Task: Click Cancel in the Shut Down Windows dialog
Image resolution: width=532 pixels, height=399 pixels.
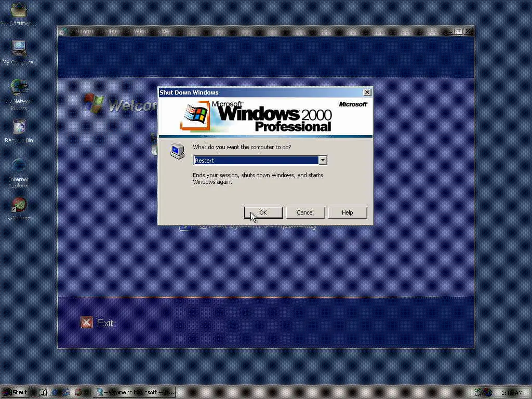Action: pos(305,212)
